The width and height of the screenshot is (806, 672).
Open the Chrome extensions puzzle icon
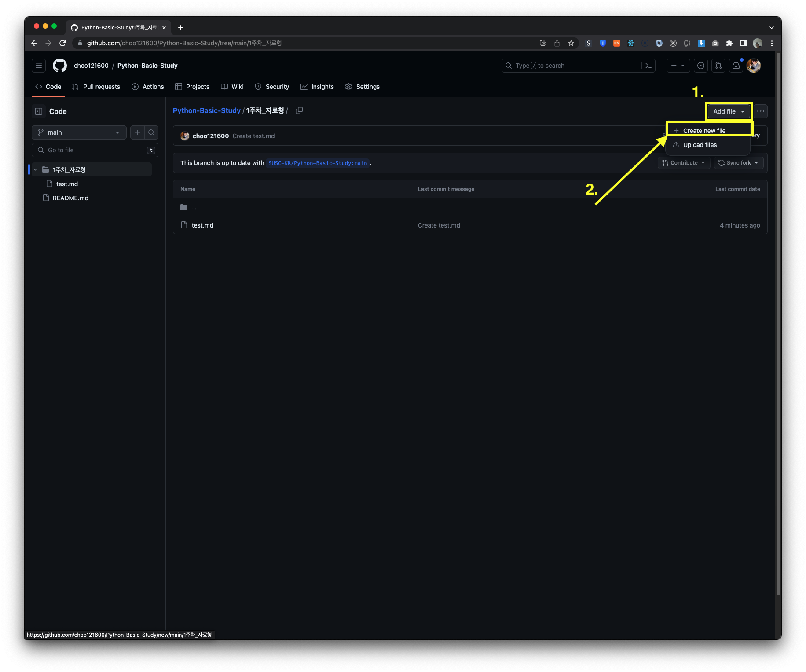pos(729,43)
